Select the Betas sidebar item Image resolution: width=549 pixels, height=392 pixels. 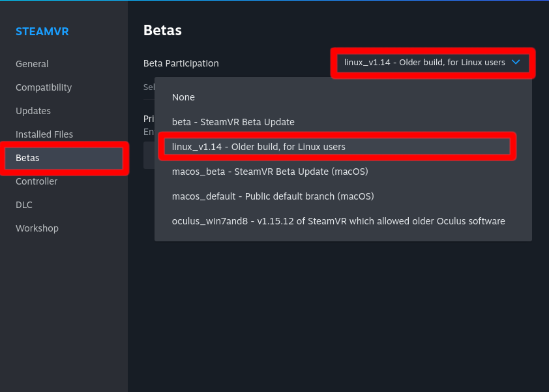[27, 158]
